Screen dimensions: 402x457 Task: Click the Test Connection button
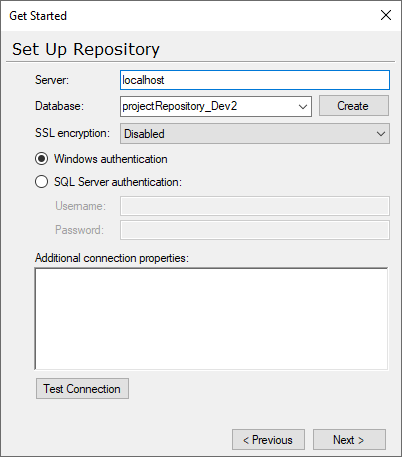[x=82, y=389]
